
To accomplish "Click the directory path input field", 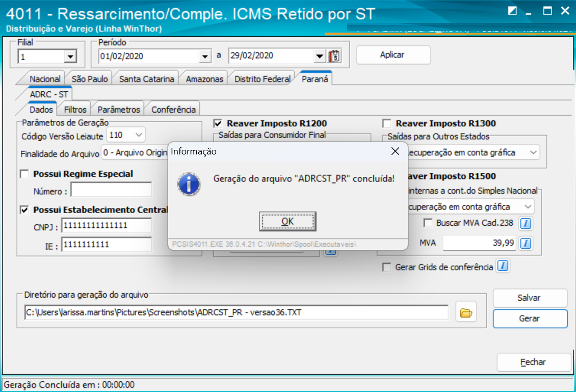I will [x=236, y=312].
